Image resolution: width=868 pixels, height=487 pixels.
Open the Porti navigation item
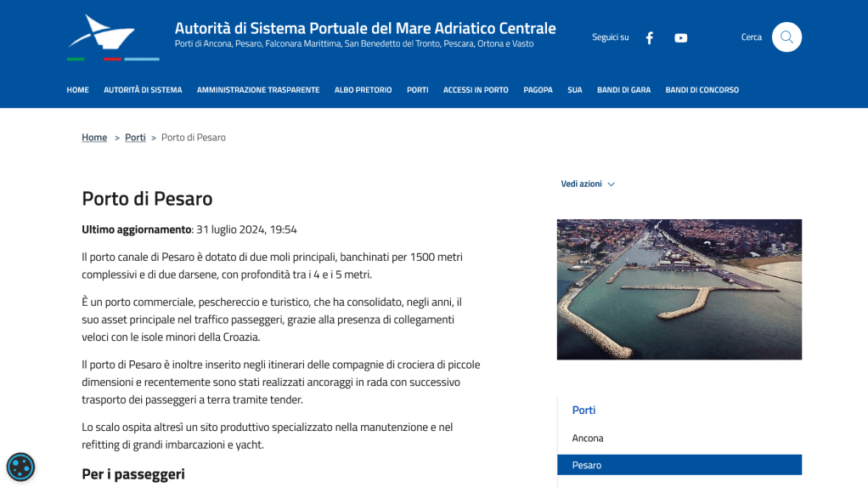417,90
